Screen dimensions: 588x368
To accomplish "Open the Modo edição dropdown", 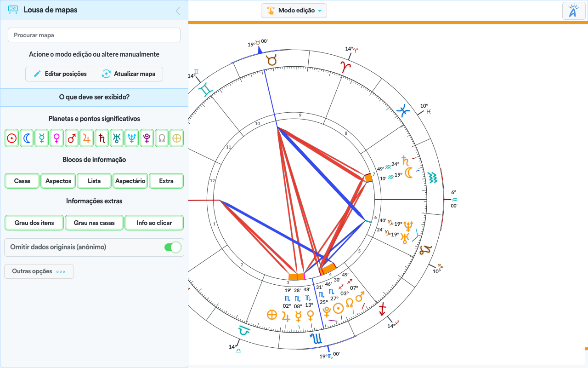I will pos(294,11).
